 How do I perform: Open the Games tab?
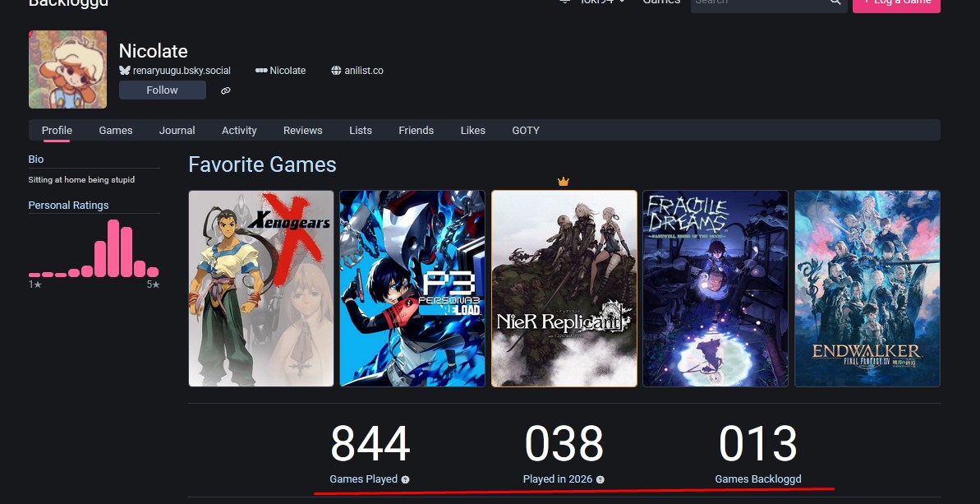click(x=116, y=130)
